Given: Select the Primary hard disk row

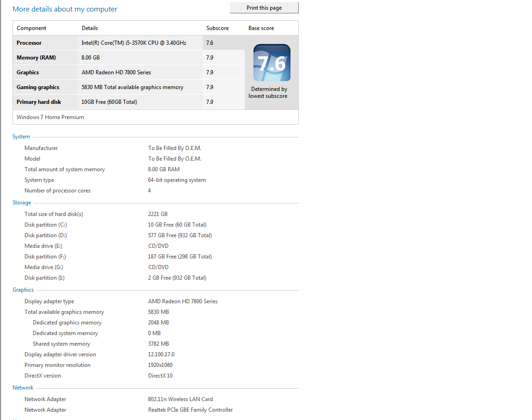Looking at the screenshot, I should coord(129,102).
